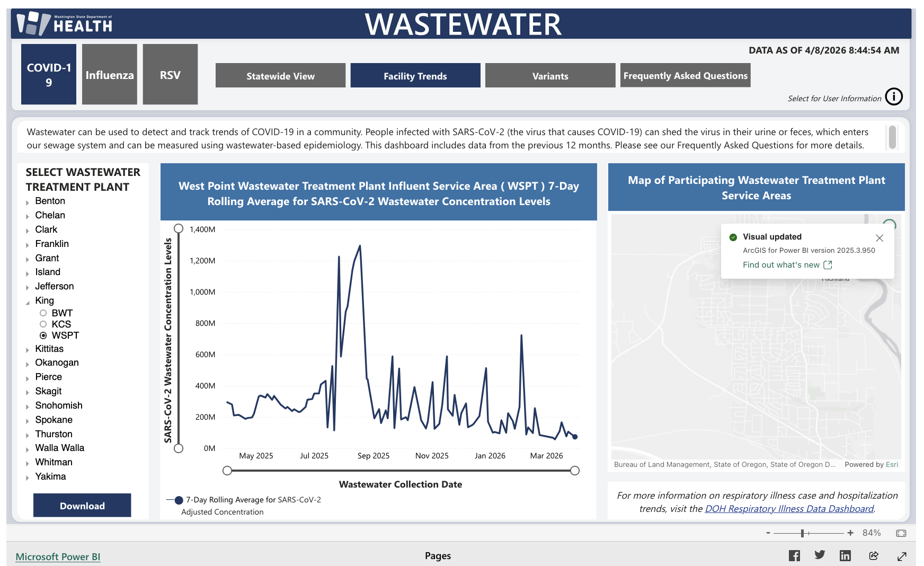Screen dimensions: 924x566
Task: Expand the Benton county tree item
Action: (28, 202)
